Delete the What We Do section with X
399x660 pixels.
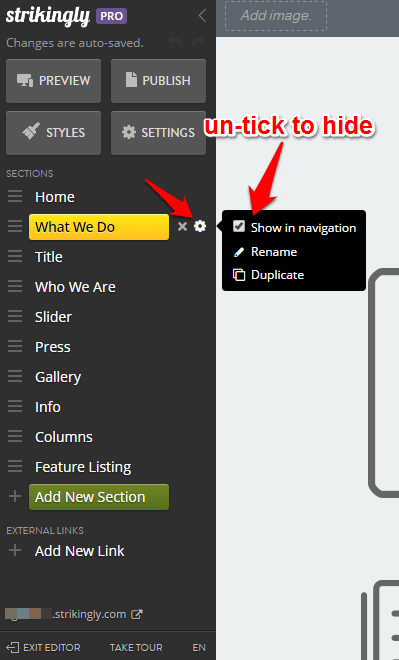pos(182,226)
